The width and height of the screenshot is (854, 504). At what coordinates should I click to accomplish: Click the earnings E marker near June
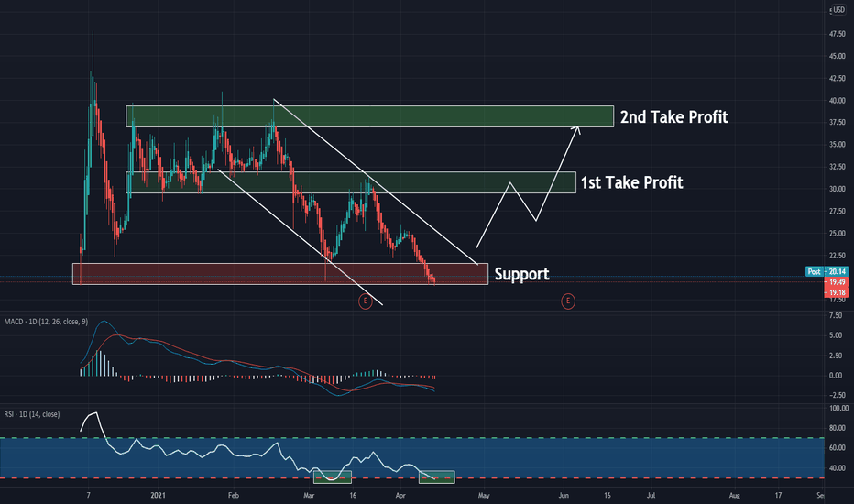pos(568,301)
